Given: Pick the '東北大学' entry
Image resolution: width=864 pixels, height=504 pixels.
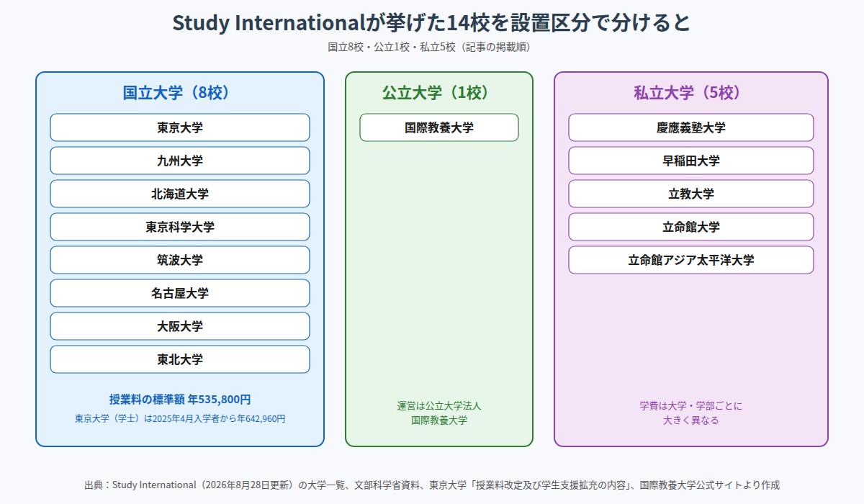Looking at the screenshot, I should [180, 359].
